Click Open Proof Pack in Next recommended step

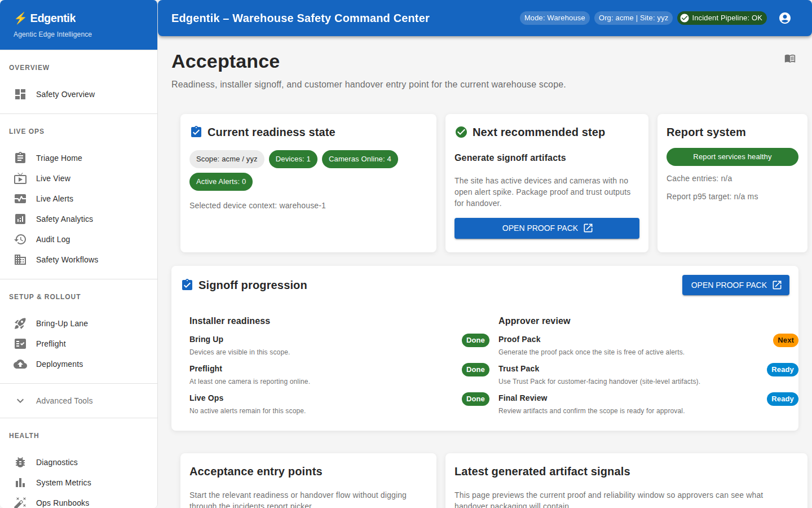pos(546,228)
